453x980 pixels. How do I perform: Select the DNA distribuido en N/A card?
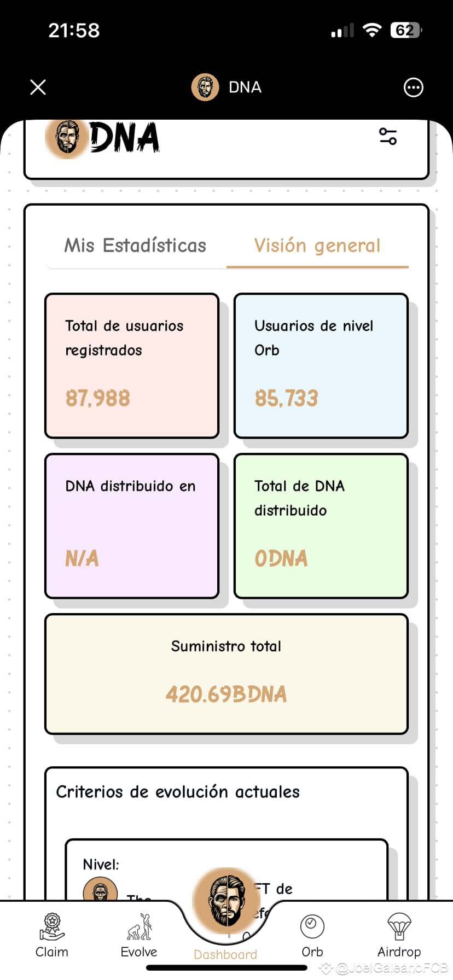coord(131,525)
